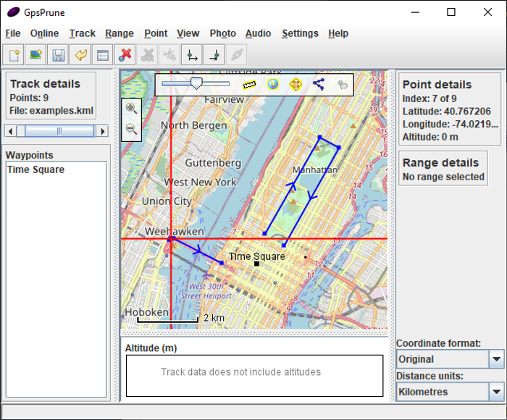This screenshot has height=420, width=507.
Task: Zoom in using the map magnifier
Action: click(x=132, y=109)
